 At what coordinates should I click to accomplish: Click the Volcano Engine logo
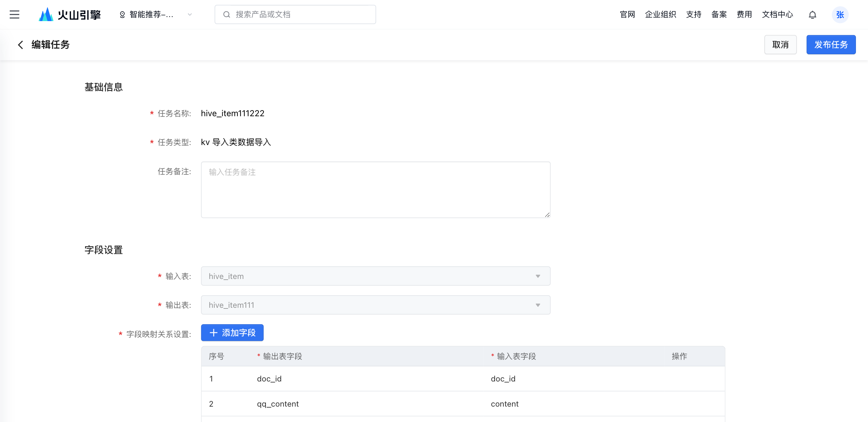(x=70, y=14)
